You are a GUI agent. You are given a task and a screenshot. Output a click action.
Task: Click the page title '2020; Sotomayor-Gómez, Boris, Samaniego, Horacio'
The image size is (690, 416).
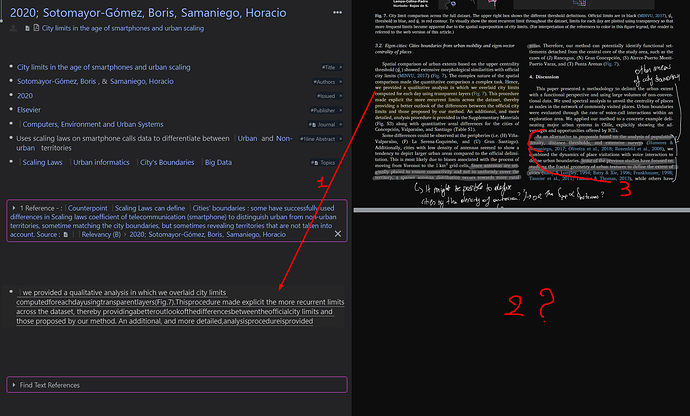point(148,13)
